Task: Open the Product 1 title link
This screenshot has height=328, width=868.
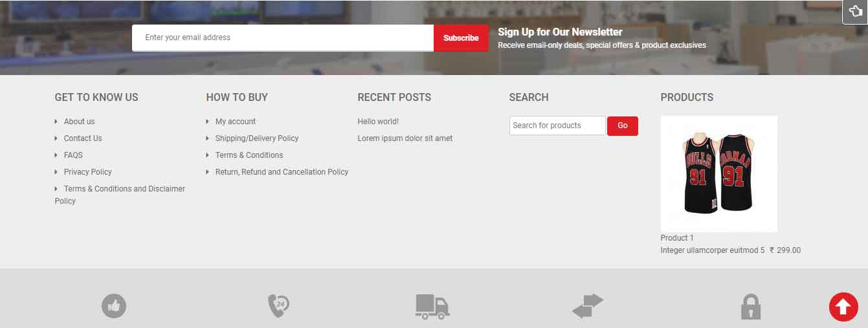Action: pos(677,238)
